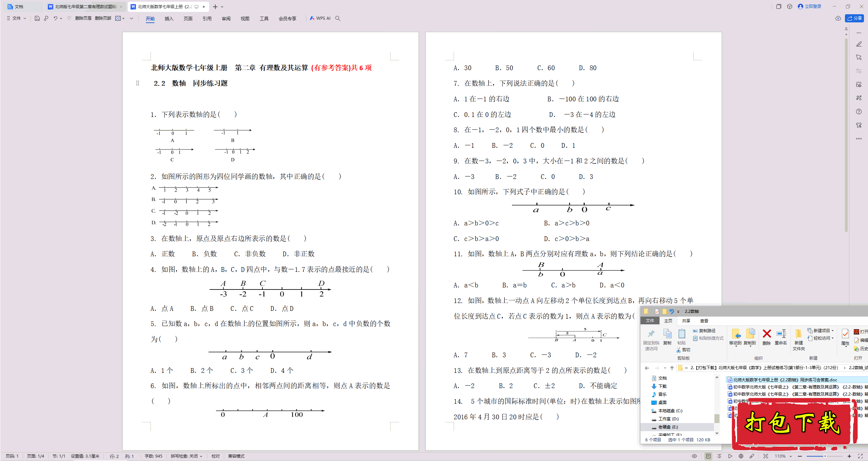Click the cloud sync icon near Share
The height and width of the screenshot is (461, 868).
click(838, 18)
